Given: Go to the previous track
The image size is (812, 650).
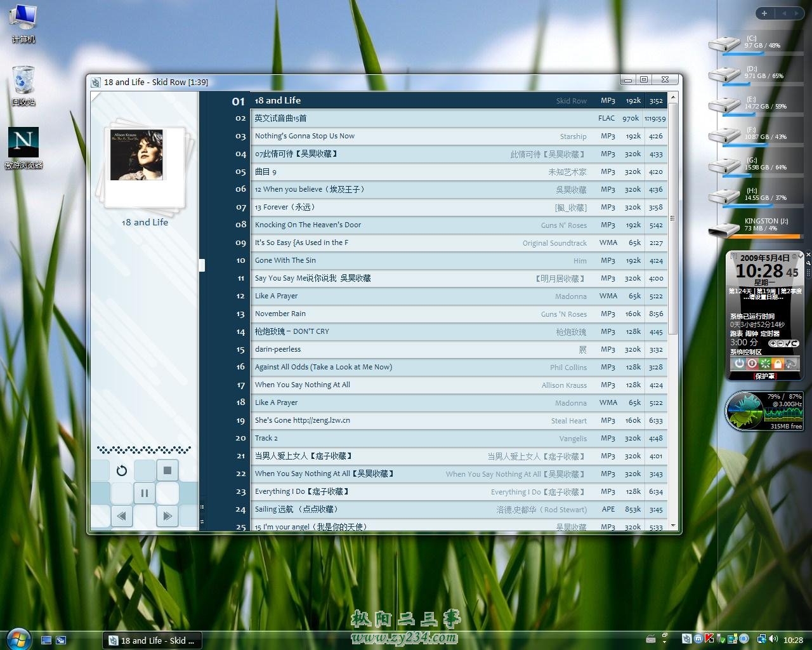Looking at the screenshot, I should click(122, 516).
